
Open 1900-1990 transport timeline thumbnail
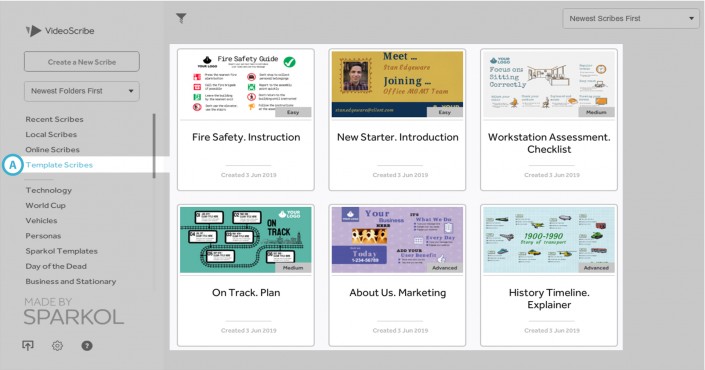click(549, 240)
